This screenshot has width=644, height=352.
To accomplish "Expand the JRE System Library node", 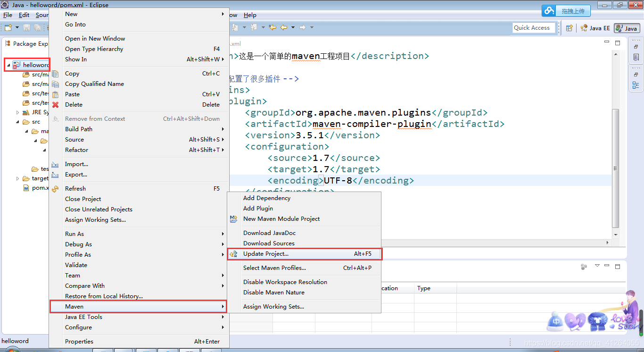I will click(x=18, y=112).
